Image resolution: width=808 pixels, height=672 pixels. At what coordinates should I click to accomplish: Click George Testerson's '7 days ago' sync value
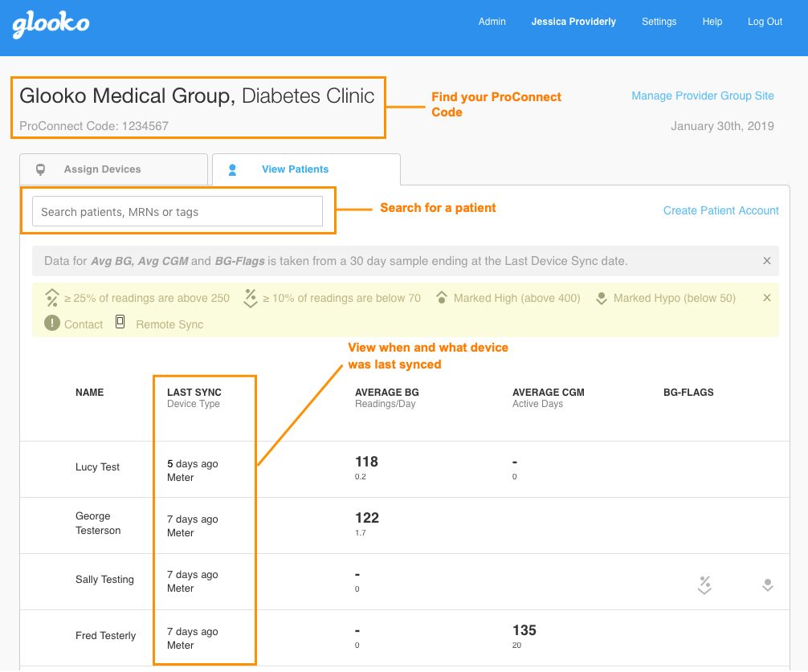pyautogui.click(x=193, y=519)
